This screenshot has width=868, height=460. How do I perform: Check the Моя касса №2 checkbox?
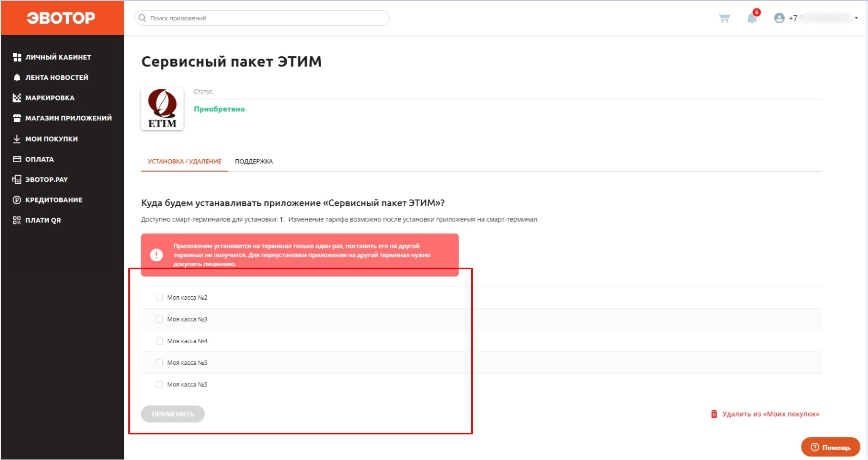point(159,297)
